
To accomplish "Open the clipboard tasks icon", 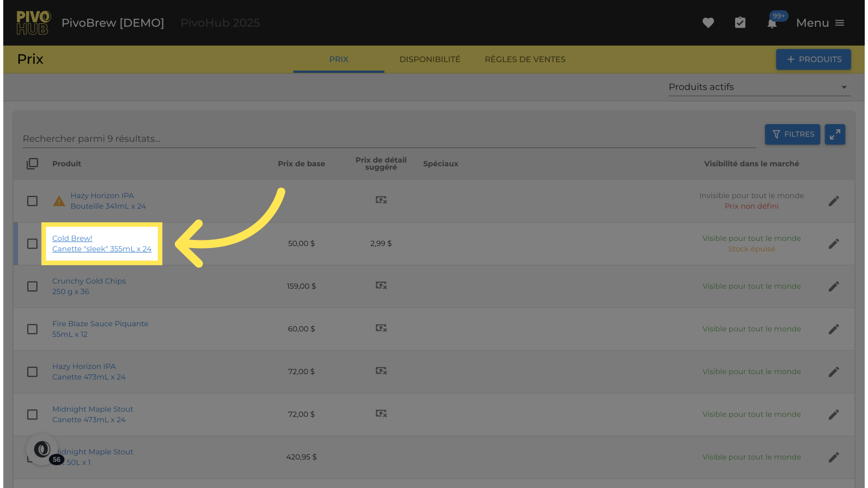I will 740,23.
